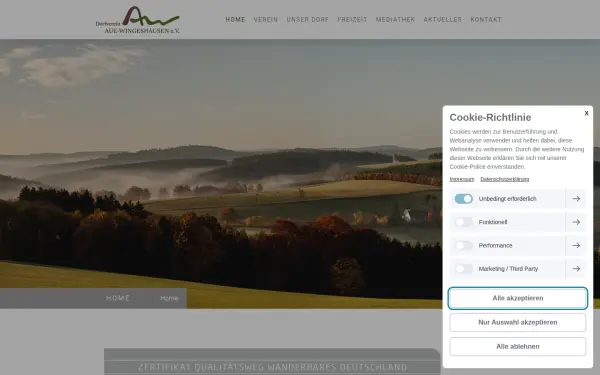Image resolution: width=600 pixels, height=375 pixels.
Task: Open the MEDIATHEK menu item
Action: point(395,20)
